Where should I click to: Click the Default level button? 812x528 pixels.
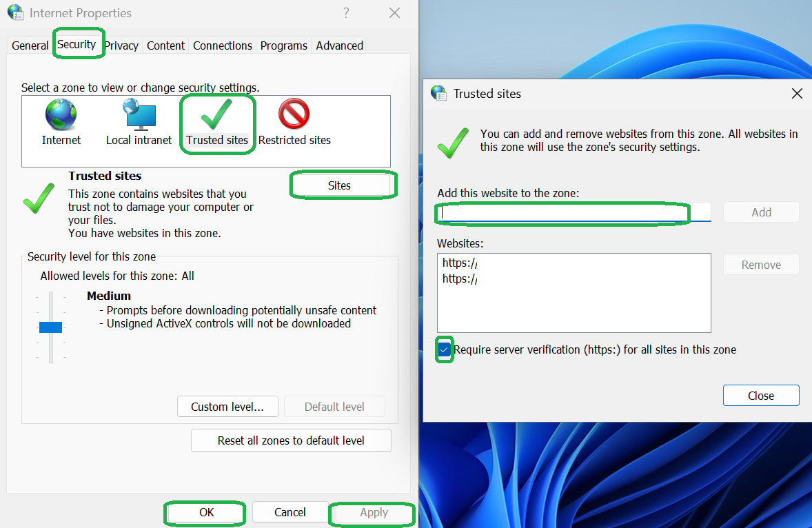[x=334, y=407]
